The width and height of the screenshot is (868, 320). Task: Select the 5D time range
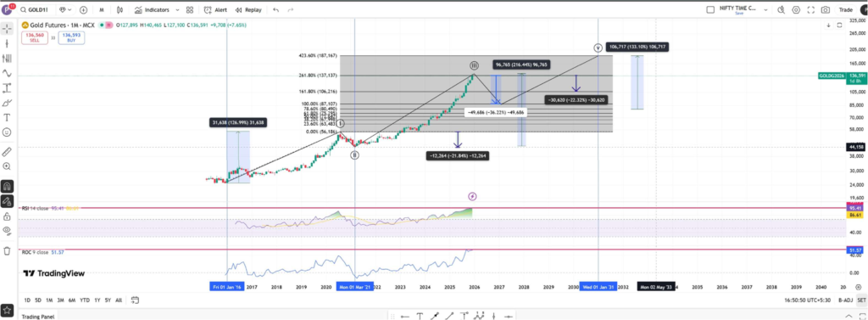(37, 300)
